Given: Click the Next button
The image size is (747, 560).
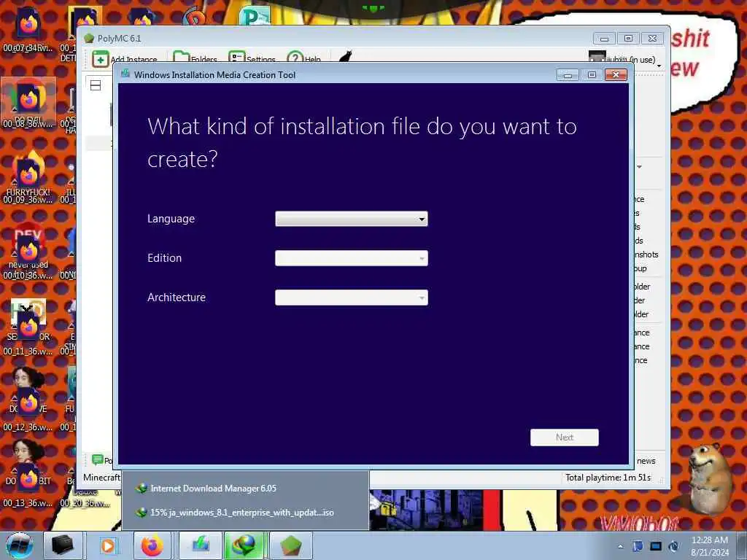Looking at the screenshot, I should [x=564, y=437].
